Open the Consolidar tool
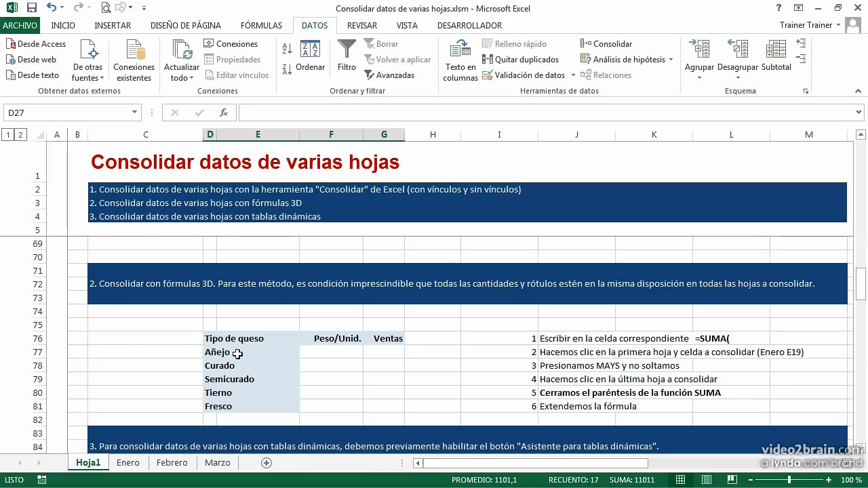The height and width of the screenshot is (488, 868). [x=606, y=43]
